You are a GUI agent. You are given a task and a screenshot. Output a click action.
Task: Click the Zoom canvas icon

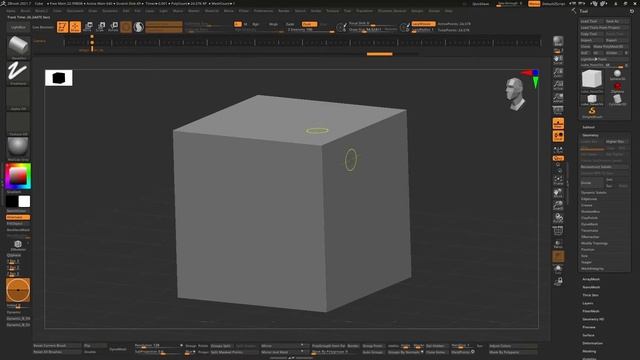tap(558, 73)
